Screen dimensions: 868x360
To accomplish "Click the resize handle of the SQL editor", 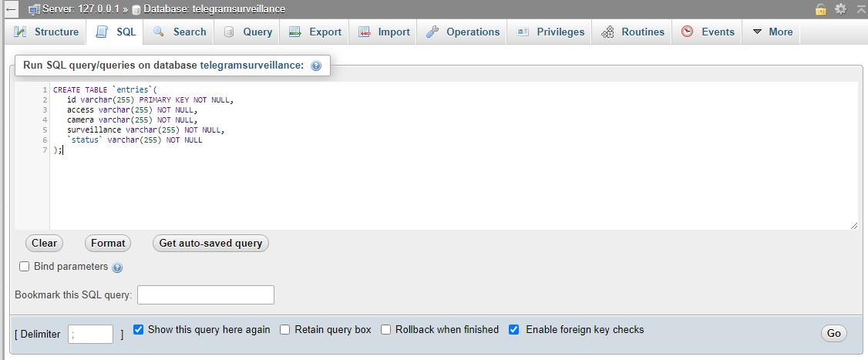I will point(853,225).
